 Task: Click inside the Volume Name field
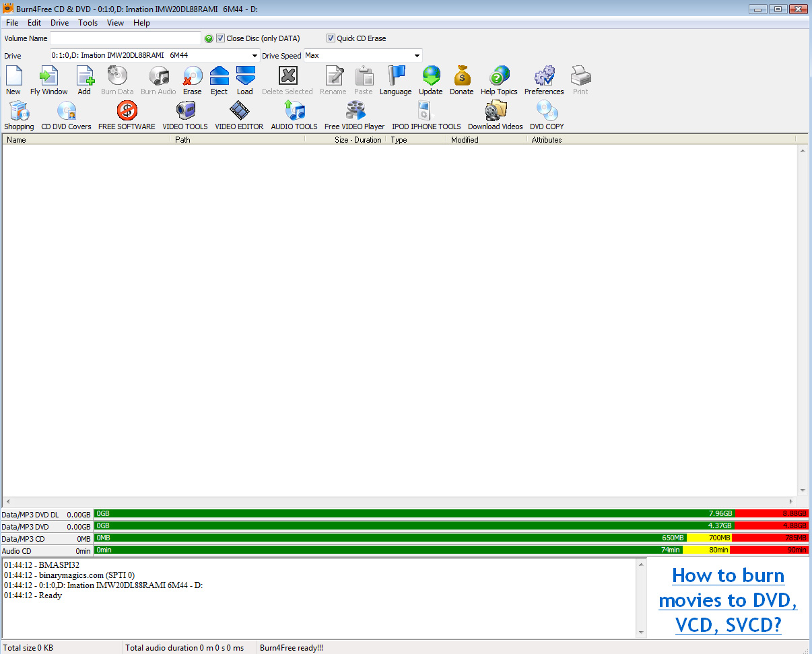coord(125,38)
